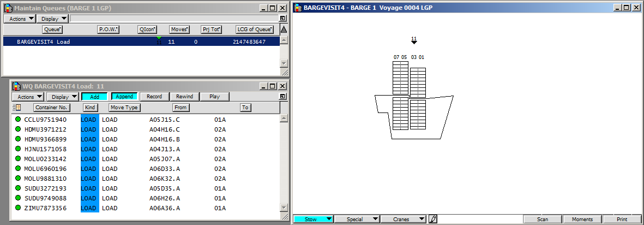Viewport: 644px width, 225px height.
Task: Open the Stow dropdown
Action: point(314,219)
